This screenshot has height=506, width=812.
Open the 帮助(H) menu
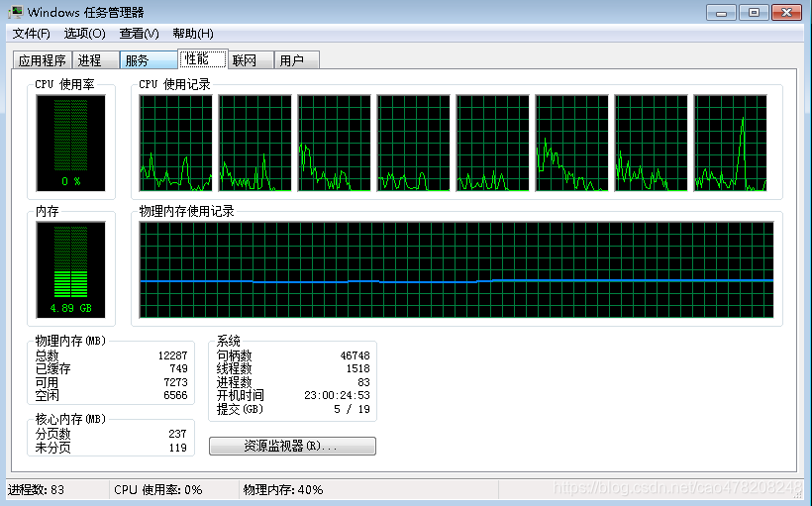tap(193, 34)
